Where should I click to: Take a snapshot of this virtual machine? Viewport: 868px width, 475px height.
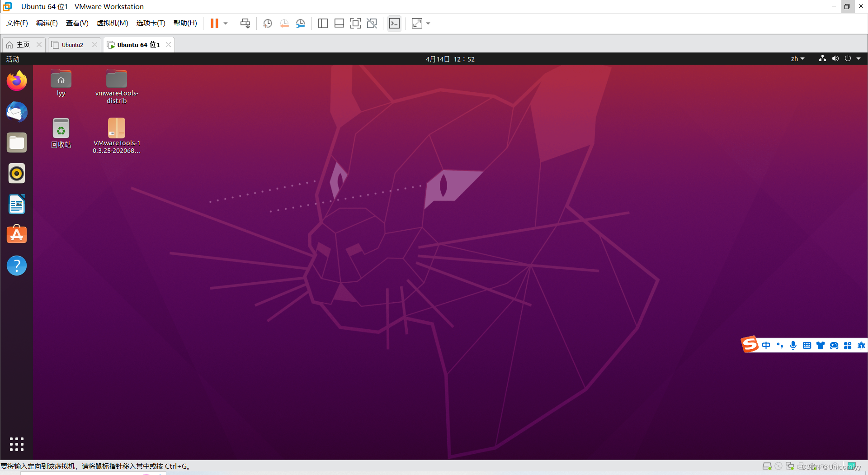click(268, 23)
